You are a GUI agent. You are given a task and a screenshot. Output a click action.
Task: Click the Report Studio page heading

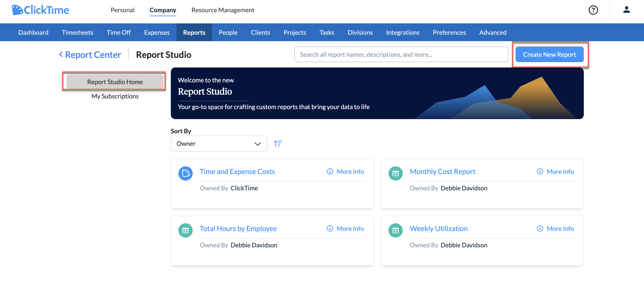tap(163, 54)
